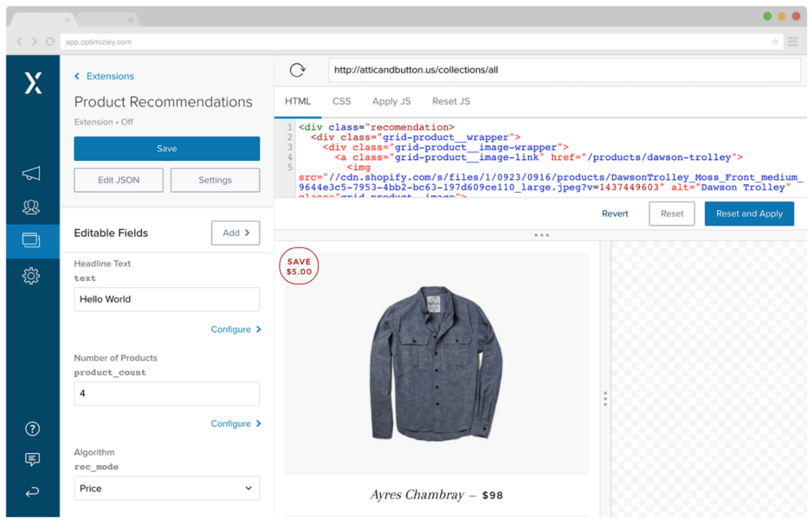The image size is (812, 522).
Task: Switch to the Reset JS tab
Action: click(451, 102)
